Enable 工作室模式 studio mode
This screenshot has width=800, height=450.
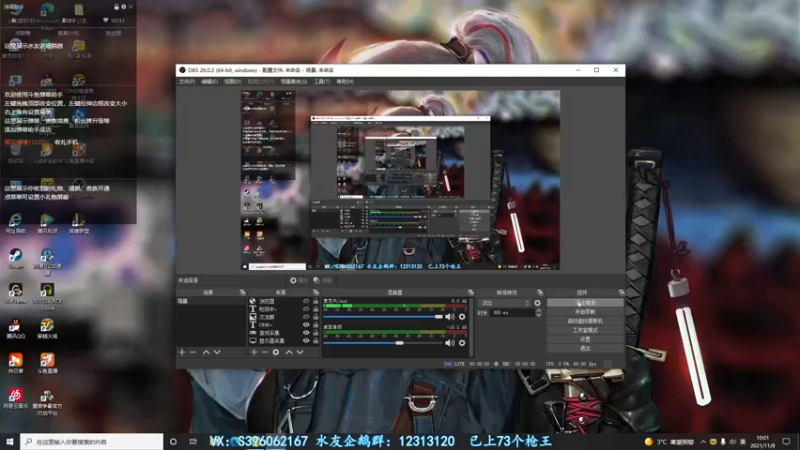click(585, 330)
